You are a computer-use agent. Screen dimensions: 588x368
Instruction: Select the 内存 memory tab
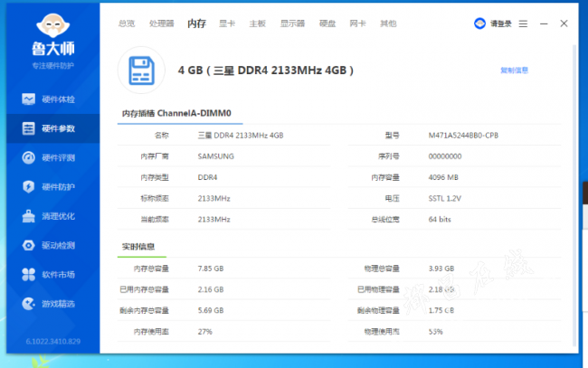pos(197,24)
